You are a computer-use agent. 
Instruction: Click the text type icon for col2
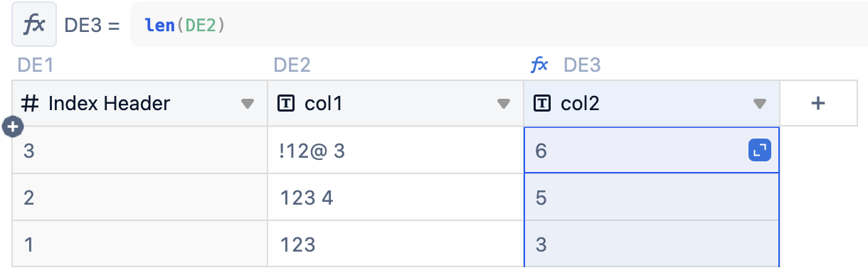541,104
